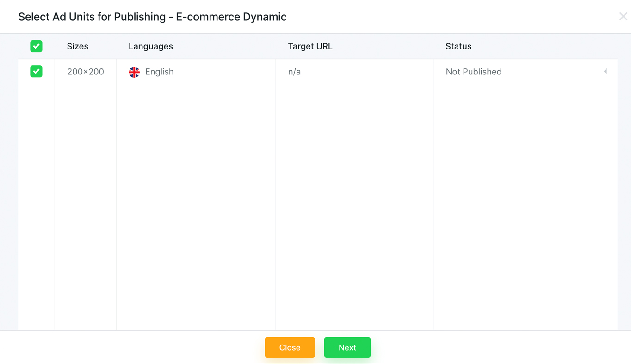Image resolution: width=631 pixels, height=364 pixels.
Task: Click the English language cell text
Action: [x=159, y=72]
